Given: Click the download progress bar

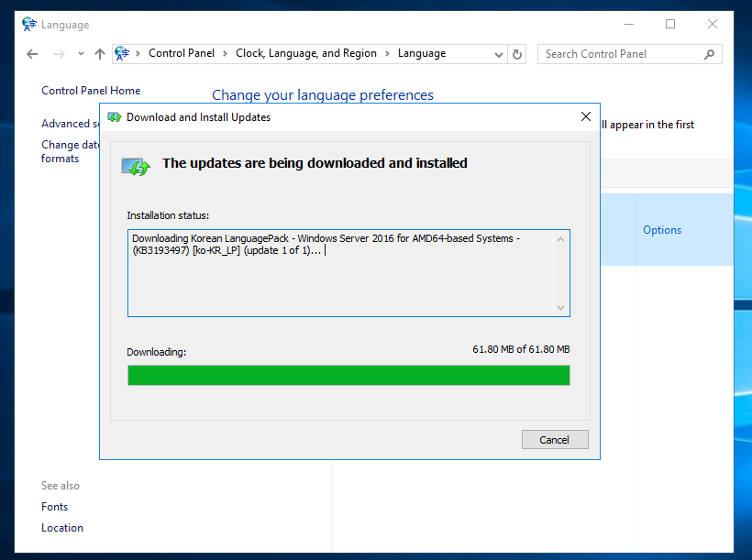Looking at the screenshot, I should pyautogui.click(x=348, y=376).
